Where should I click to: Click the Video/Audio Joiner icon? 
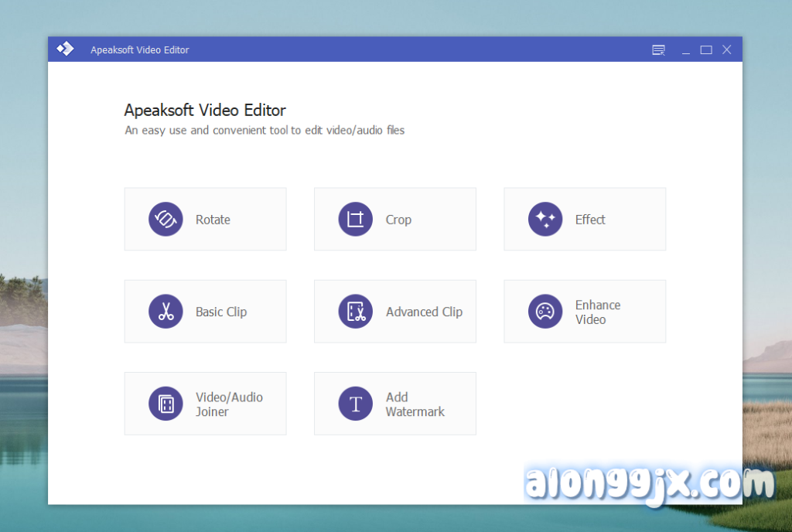[166, 404]
